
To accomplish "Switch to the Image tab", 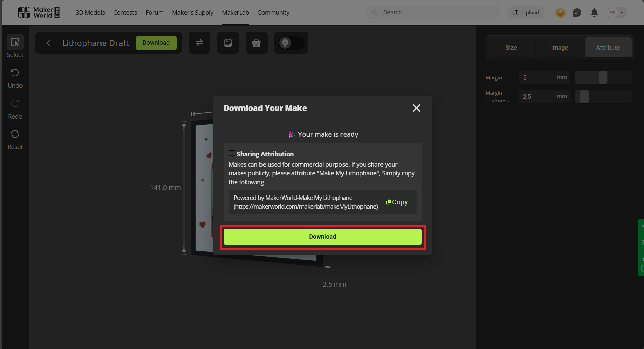I will click(559, 48).
